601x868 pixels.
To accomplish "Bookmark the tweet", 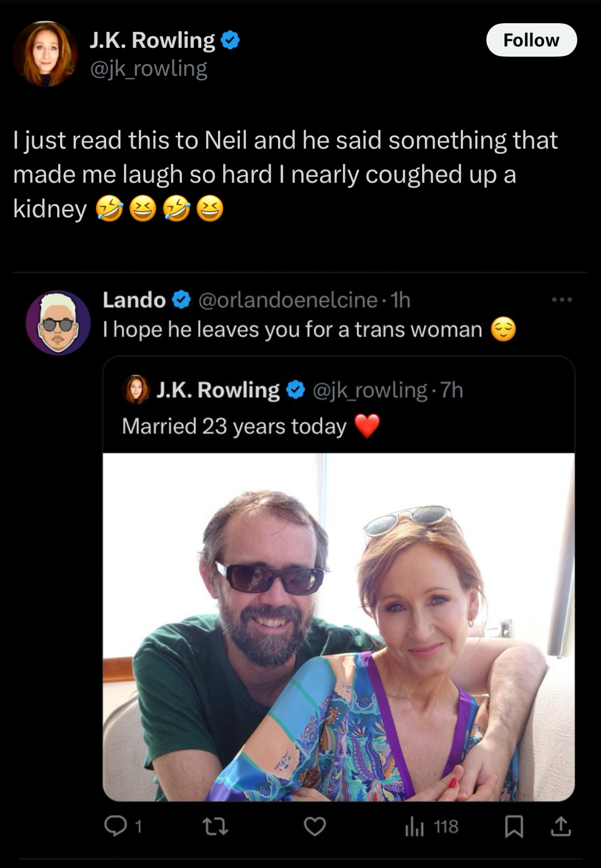I will [x=514, y=826].
